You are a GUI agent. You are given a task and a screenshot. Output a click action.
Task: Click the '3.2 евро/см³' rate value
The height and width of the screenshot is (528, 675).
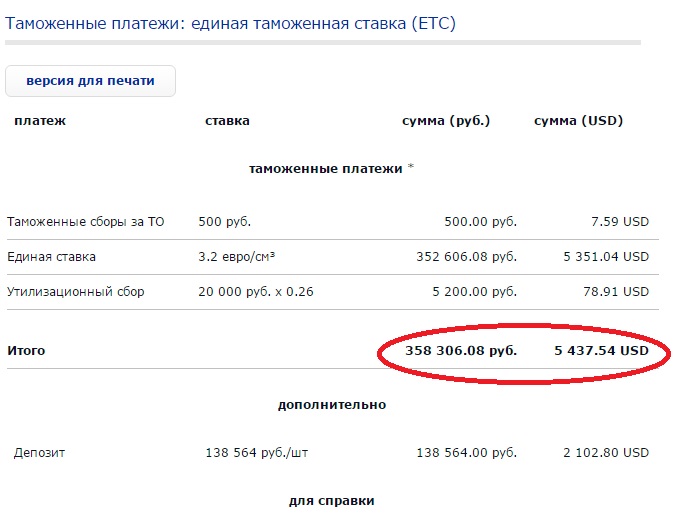point(237,257)
